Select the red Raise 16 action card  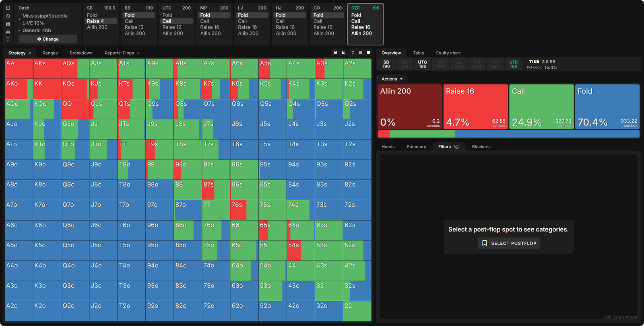click(475, 107)
